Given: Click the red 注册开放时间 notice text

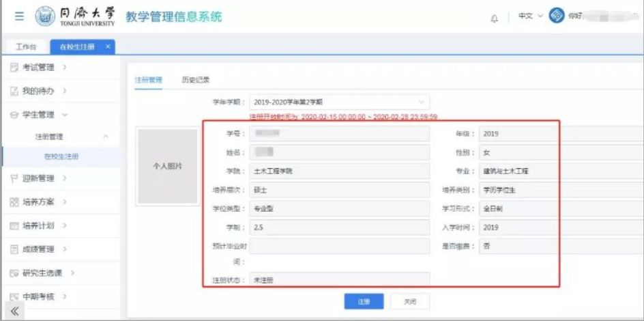Looking at the screenshot, I should pyautogui.click(x=343, y=117).
